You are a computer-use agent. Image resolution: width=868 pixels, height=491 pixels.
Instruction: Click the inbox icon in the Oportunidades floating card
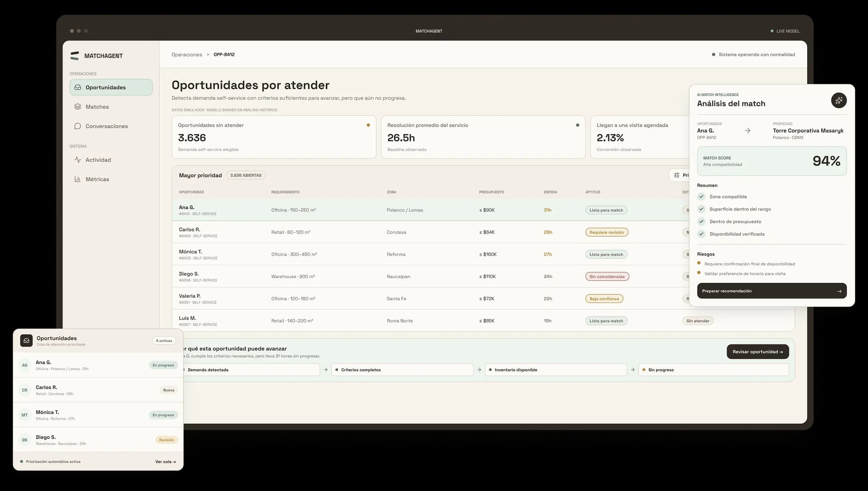[x=26, y=340]
